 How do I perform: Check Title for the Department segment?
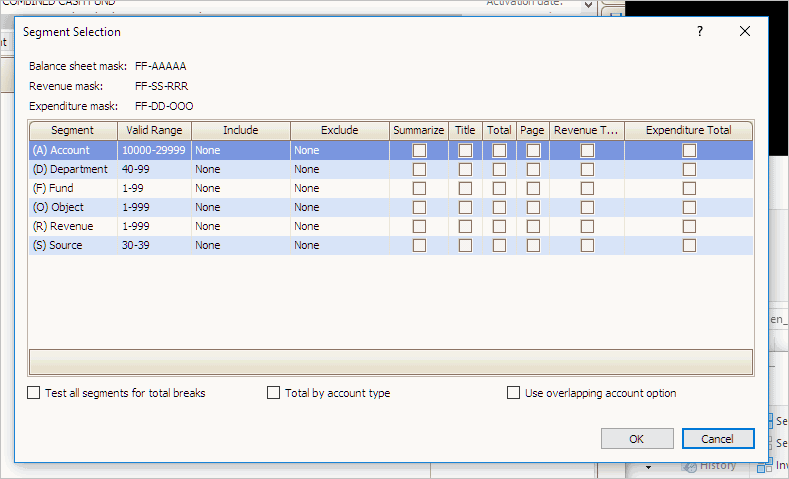click(x=465, y=170)
